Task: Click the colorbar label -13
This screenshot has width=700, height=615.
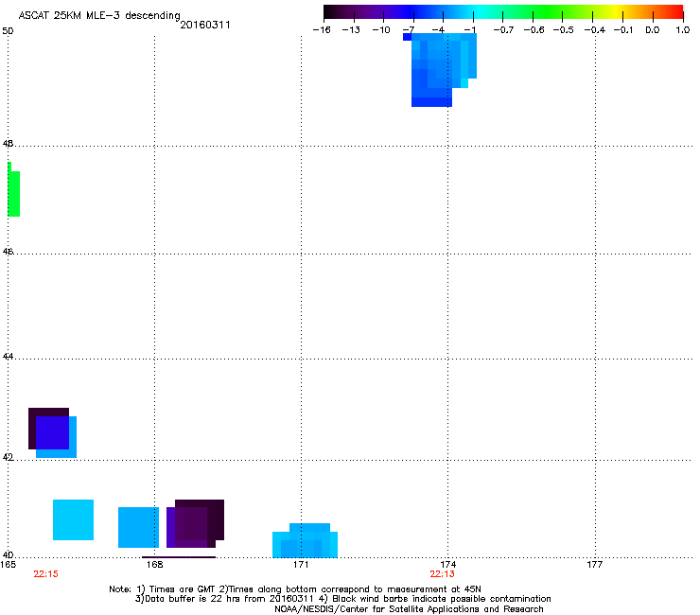Action: click(351, 30)
